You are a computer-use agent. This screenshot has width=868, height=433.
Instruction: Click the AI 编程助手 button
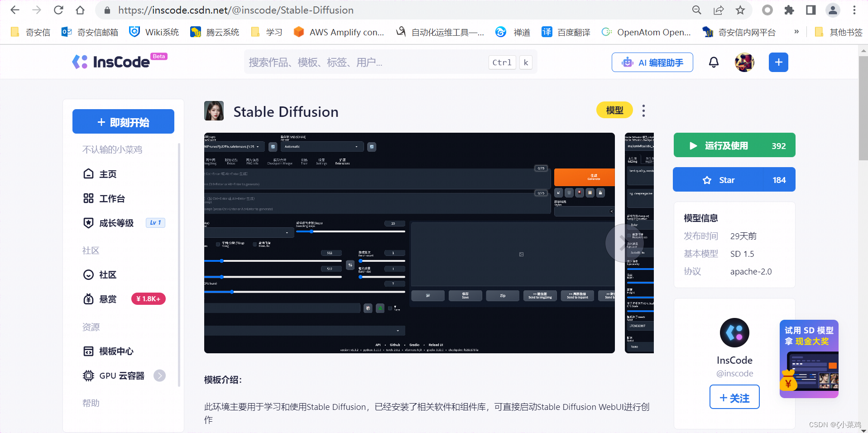(652, 62)
